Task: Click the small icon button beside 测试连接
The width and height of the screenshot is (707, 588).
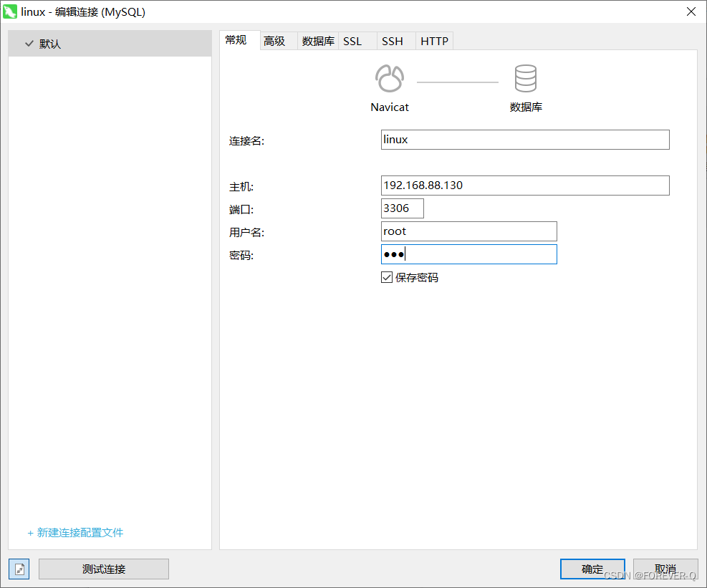Action: tap(19, 569)
